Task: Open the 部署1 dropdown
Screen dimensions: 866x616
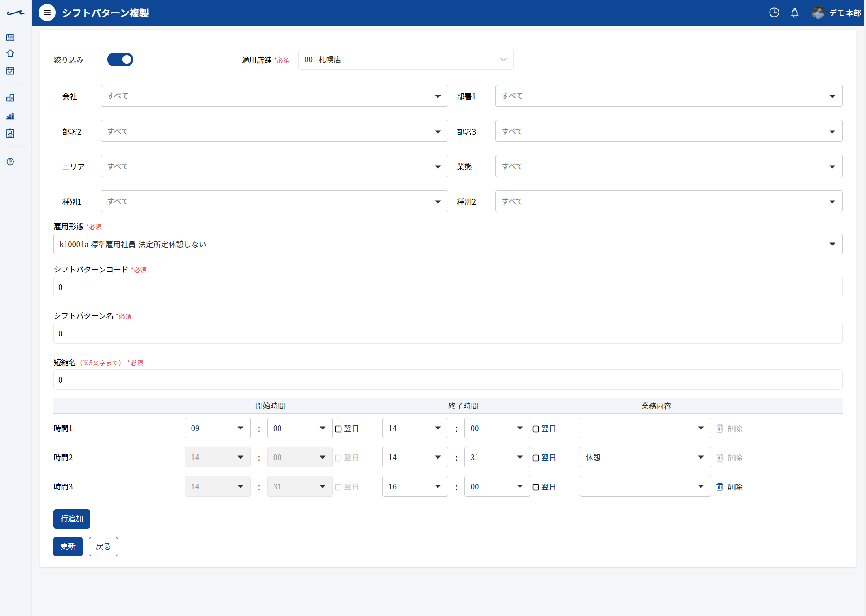Action: click(669, 96)
